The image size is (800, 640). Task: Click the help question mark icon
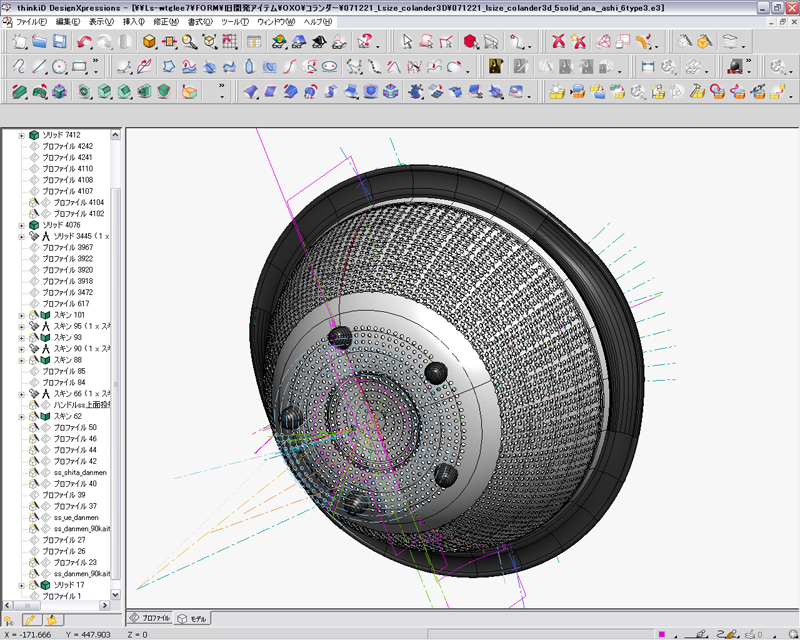[365, 41]
